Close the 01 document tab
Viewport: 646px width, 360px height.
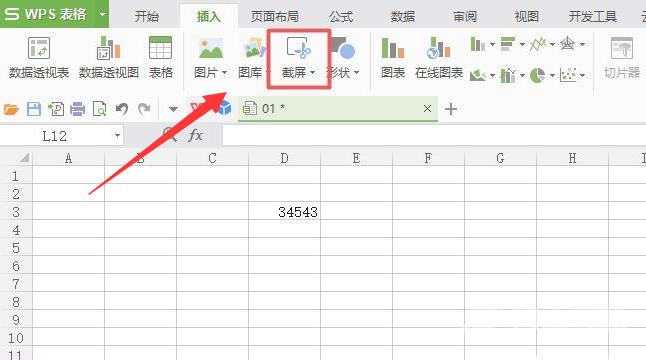tap(428, 108)
